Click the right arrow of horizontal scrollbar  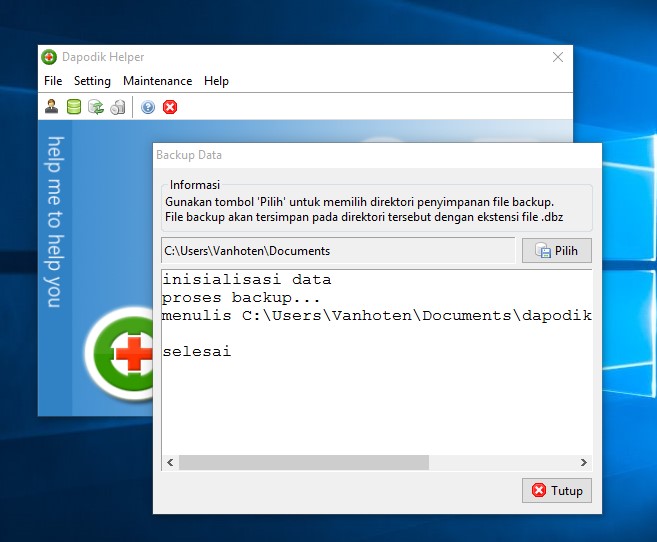[584, 462]
